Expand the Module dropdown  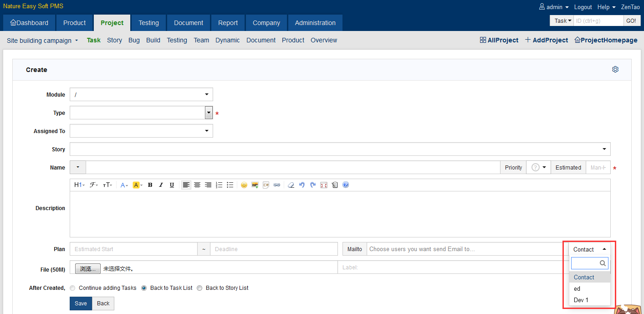click(141, 95)
